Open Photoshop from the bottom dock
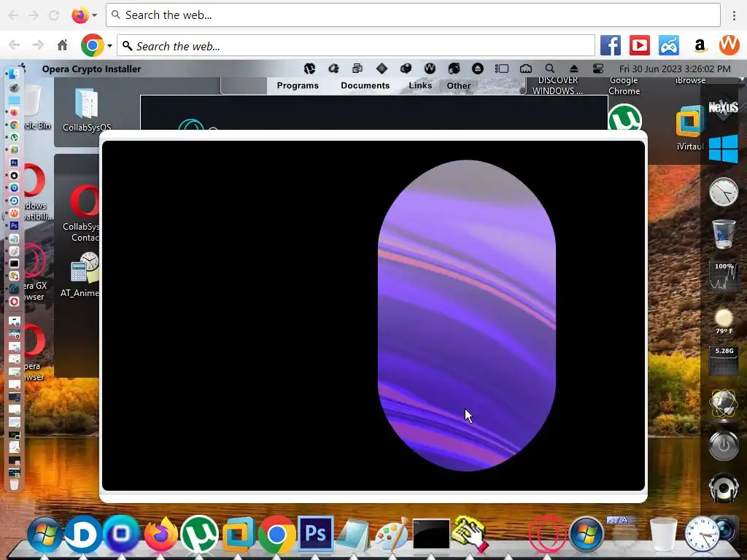 (x=315, y=533)
